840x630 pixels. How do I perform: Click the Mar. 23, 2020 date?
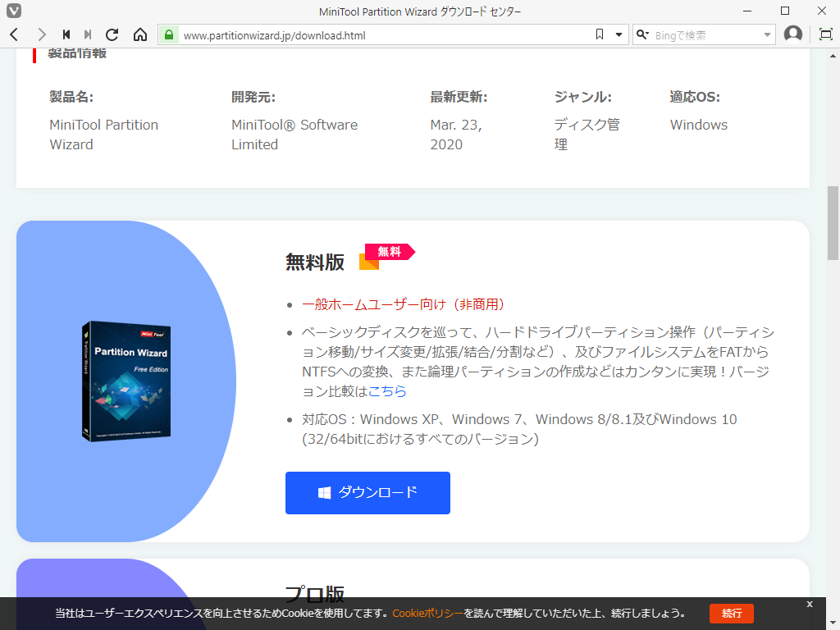point(456,135)
